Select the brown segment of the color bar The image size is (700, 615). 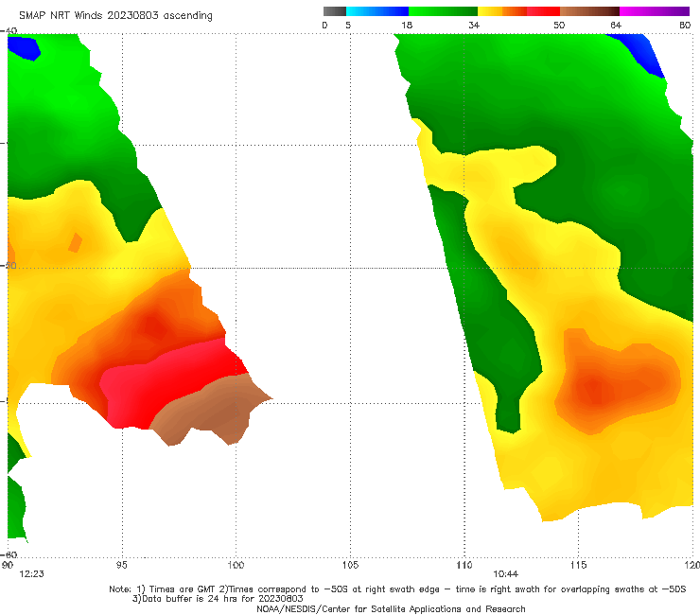click(589, 11)
